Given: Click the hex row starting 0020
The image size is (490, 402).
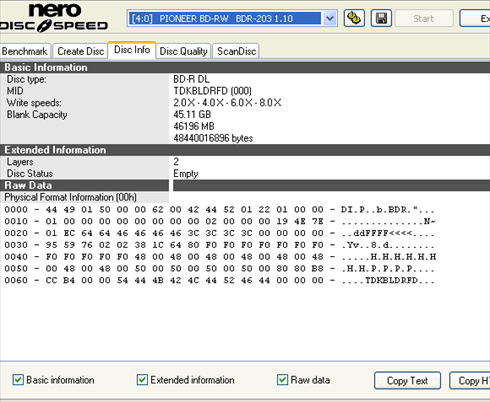Looking at the screenshot, I should coord(220,233).
